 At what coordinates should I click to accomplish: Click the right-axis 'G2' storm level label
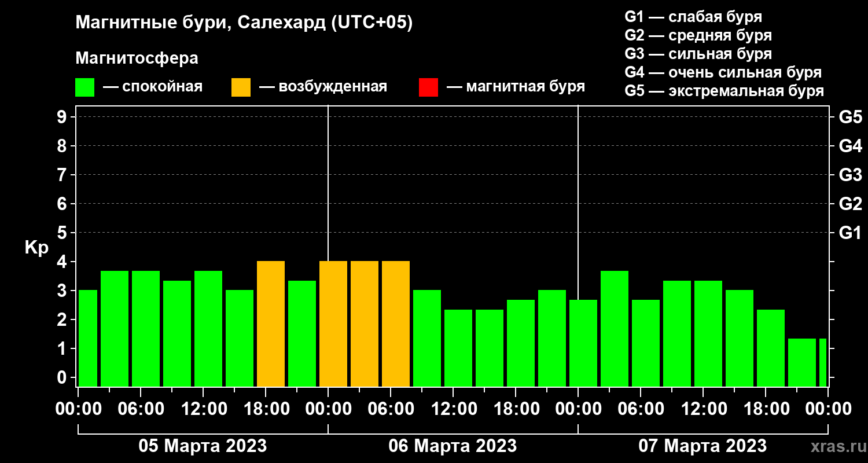coord(850,204)
